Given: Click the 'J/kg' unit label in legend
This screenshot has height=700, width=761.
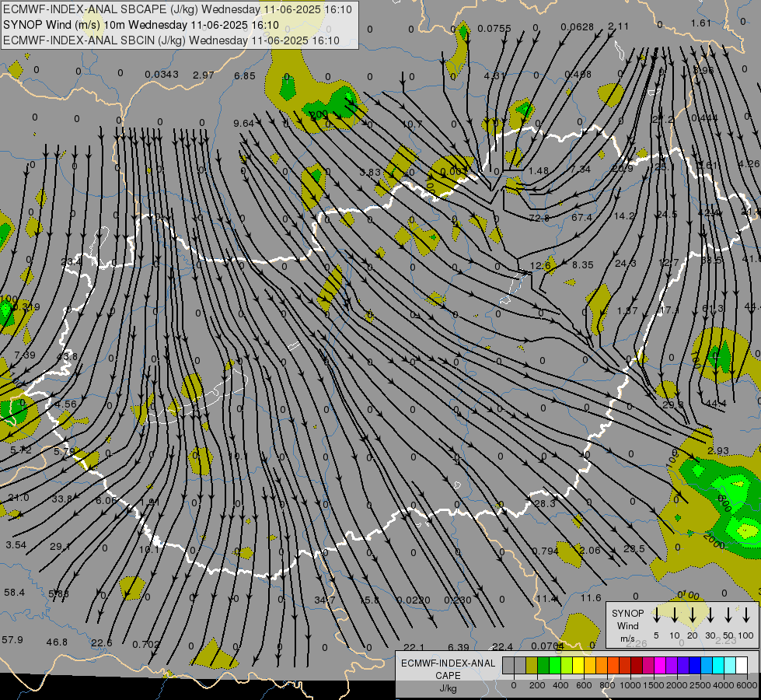Looking at the screenshot, I should [x=448, y=688].
